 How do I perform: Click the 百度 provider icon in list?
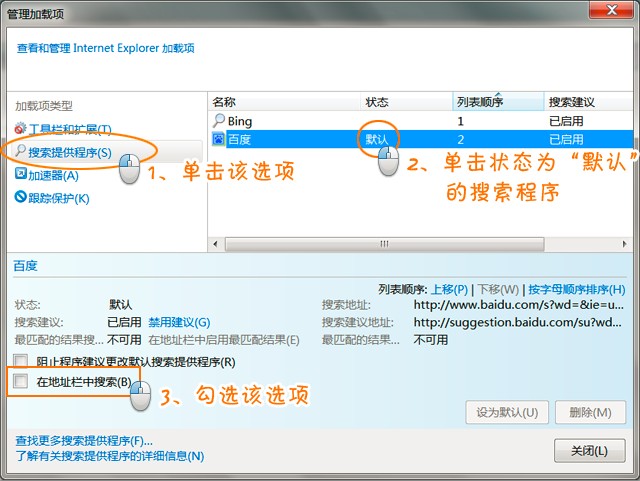tap(220, 139)
